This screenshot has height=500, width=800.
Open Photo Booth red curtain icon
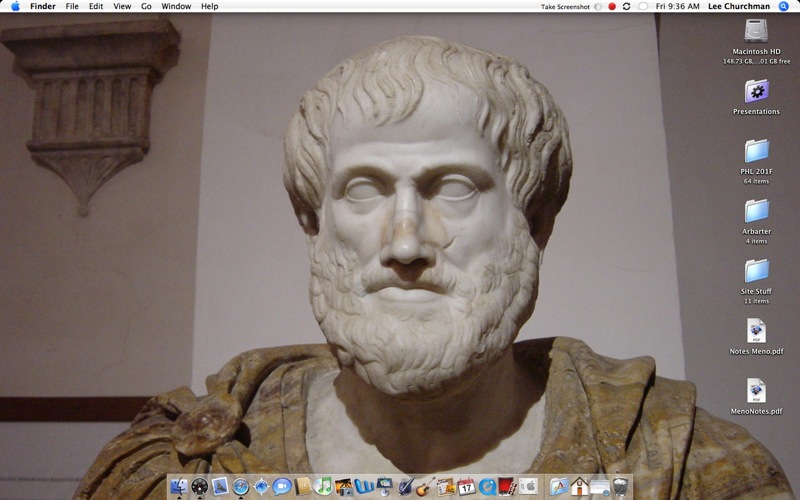pyautogui.click(x=508, y=486)
